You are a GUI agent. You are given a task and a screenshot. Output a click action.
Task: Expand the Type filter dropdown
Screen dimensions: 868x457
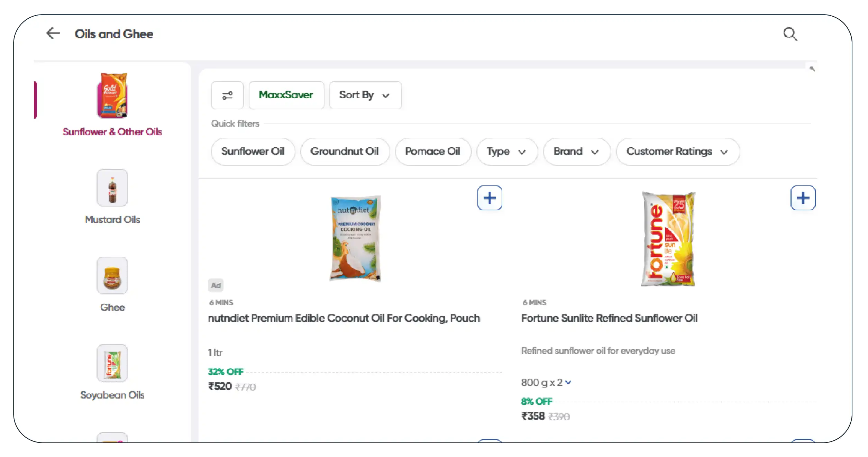[507, 152]
